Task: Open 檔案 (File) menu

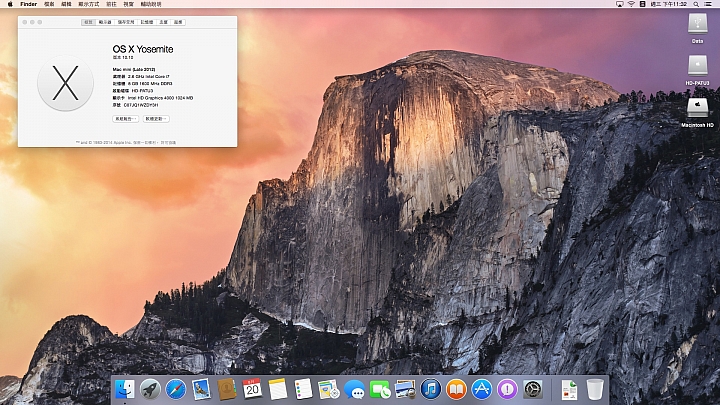Action: tap(49, 4)
